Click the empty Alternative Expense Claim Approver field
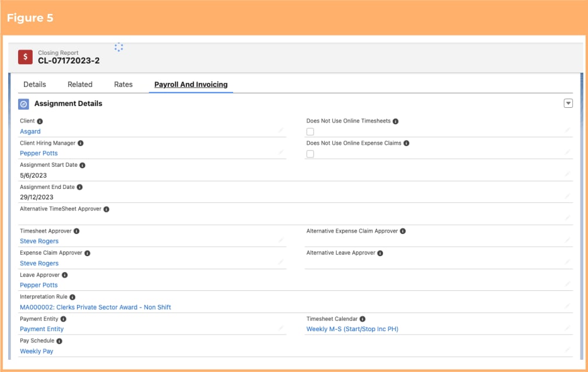This screenshot has height=372, width=588. click(x=439, y=241)
